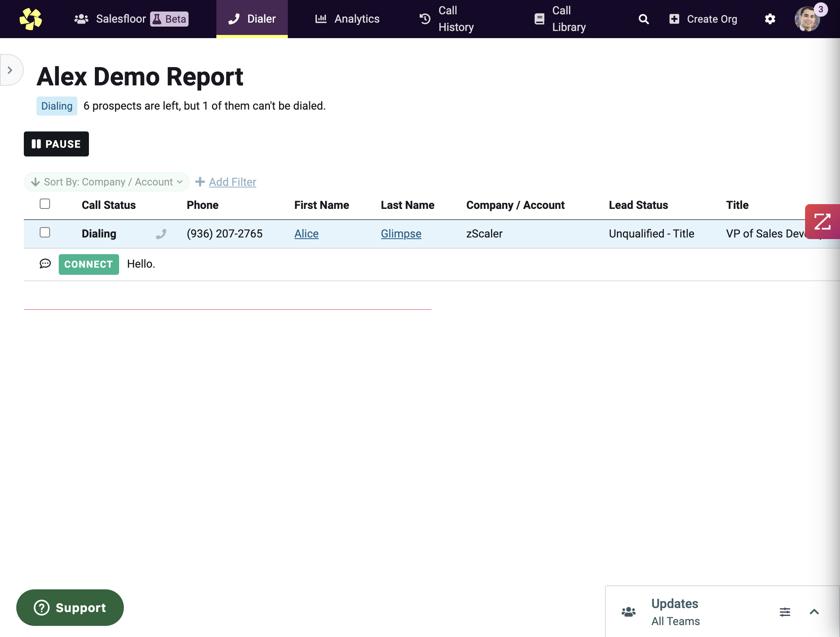Click phone number (936) 207-2765
This screenshot has height=637, width=840.
[x=225, y=234]
